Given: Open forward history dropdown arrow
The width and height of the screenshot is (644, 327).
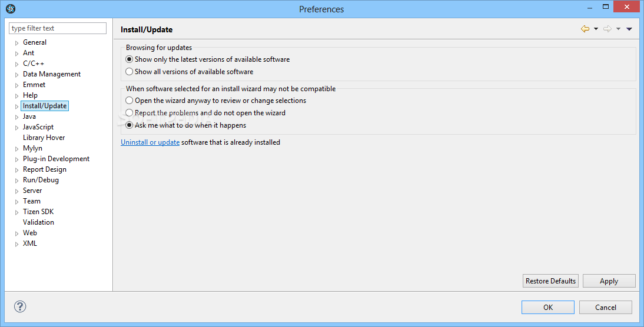Looking at the screenshot, I should 618,29.
